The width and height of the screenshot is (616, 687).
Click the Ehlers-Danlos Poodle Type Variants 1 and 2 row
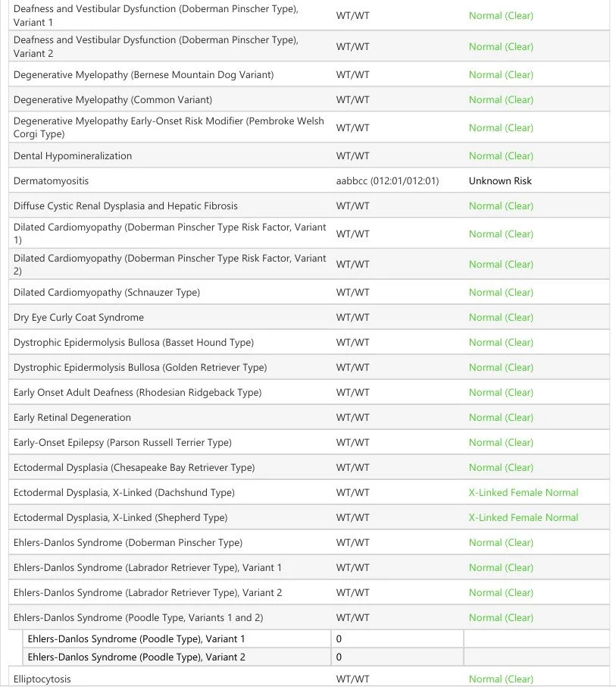point(309,617)
